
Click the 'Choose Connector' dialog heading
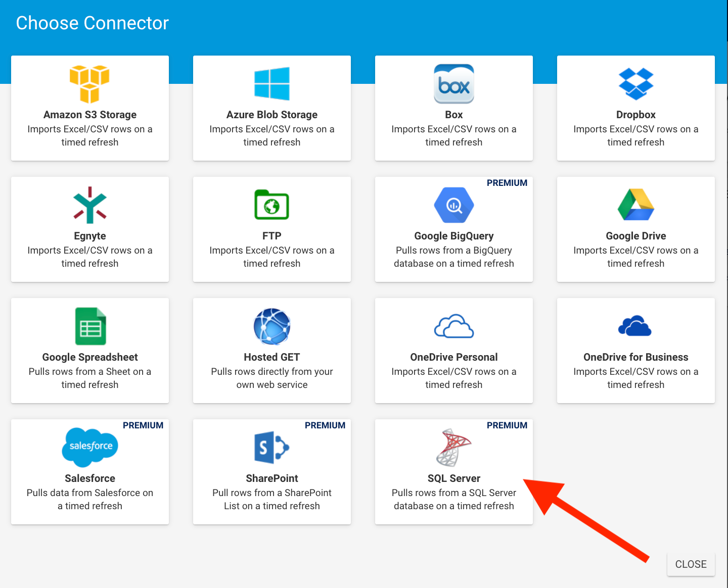pyautogui.click(x=93, y=23)
